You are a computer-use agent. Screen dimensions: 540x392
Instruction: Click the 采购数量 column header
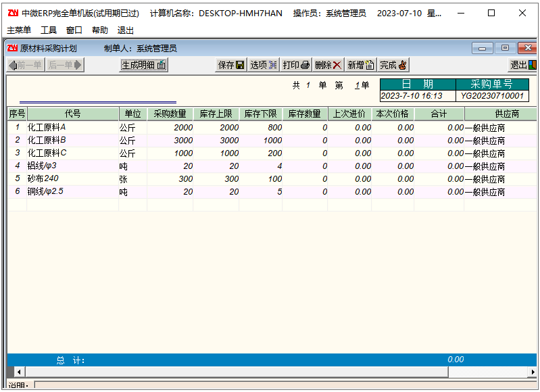pos(170,114)
